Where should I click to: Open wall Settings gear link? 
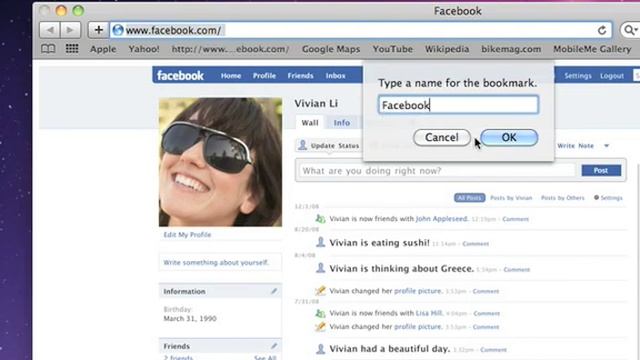click(608, 198)
